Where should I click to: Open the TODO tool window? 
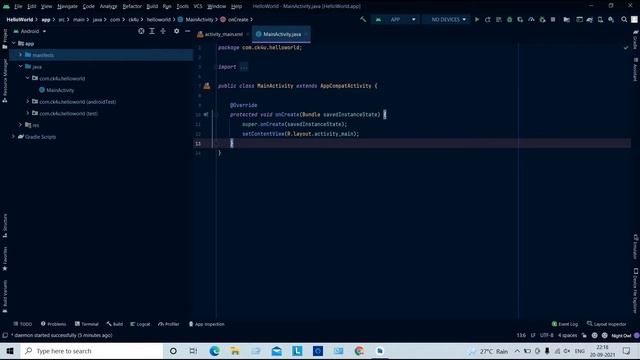[x=22, y=324]
